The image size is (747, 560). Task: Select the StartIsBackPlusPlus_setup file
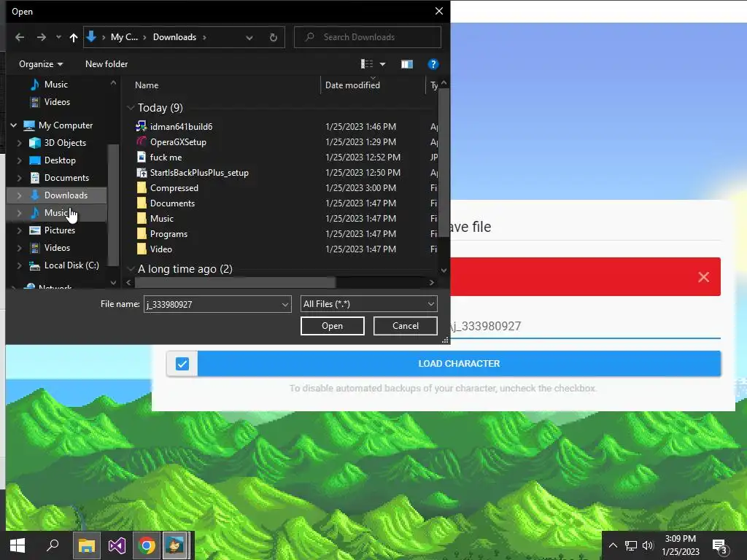pyautogui.click(x=199, y=173)
